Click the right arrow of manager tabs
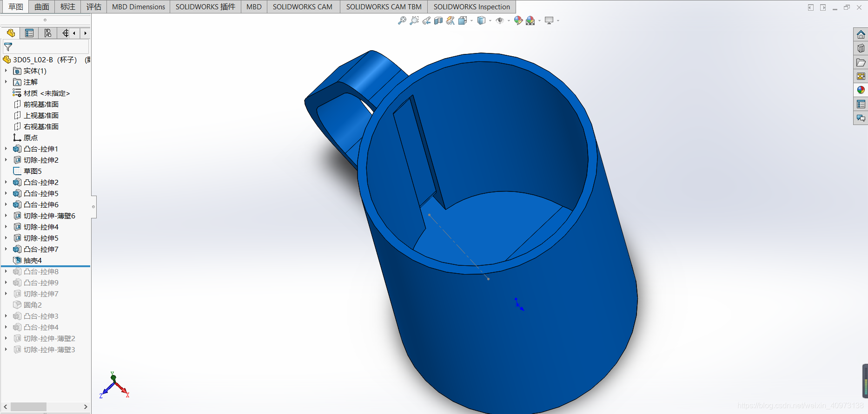Screen dimensions: 868x414 (x=85, y=33)
